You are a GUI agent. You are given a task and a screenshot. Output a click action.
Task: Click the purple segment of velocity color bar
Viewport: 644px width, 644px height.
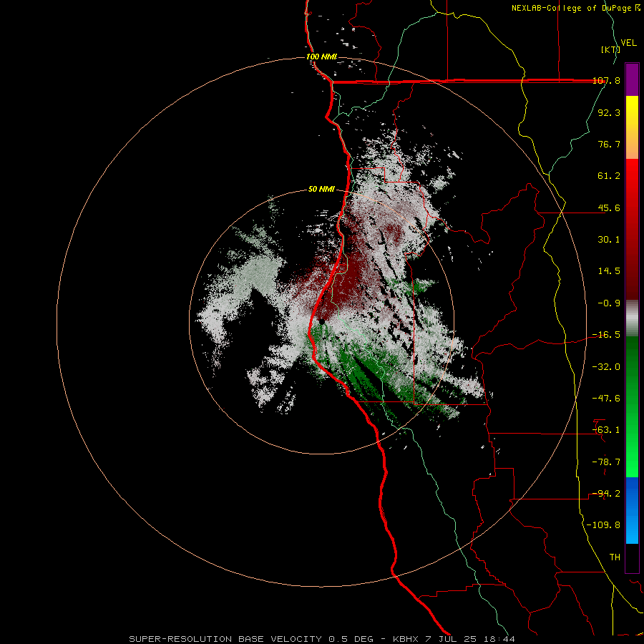pos(632,79)
